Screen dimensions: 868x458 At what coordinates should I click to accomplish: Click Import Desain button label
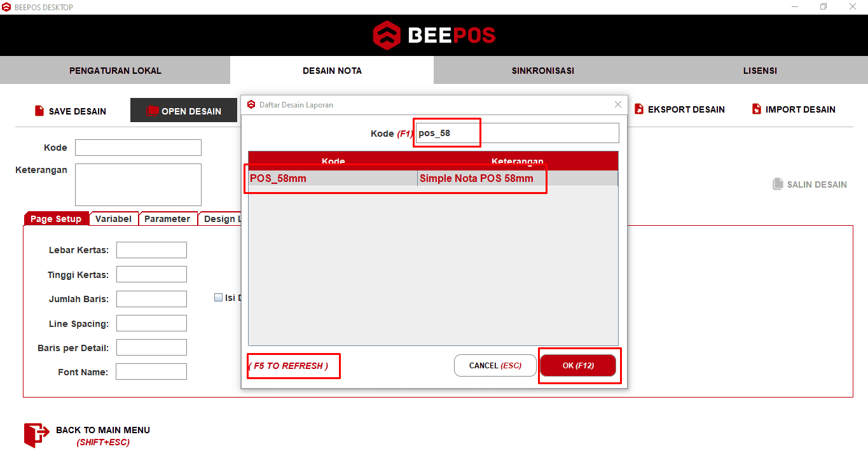801,109
